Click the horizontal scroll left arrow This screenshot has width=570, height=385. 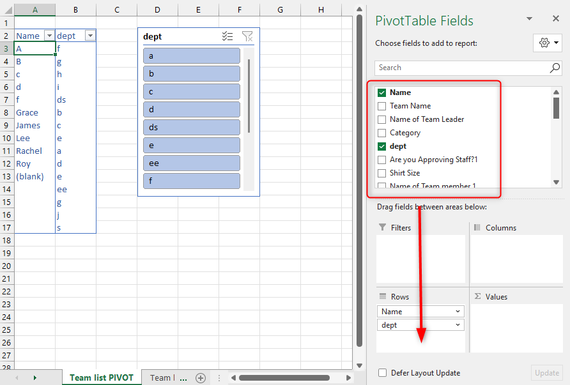coord(233,378)
